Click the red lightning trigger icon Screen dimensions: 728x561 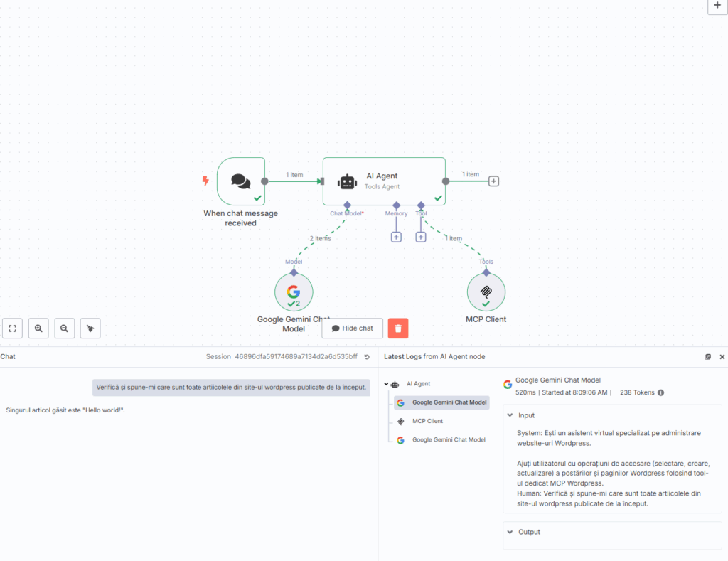pos(205,181)
